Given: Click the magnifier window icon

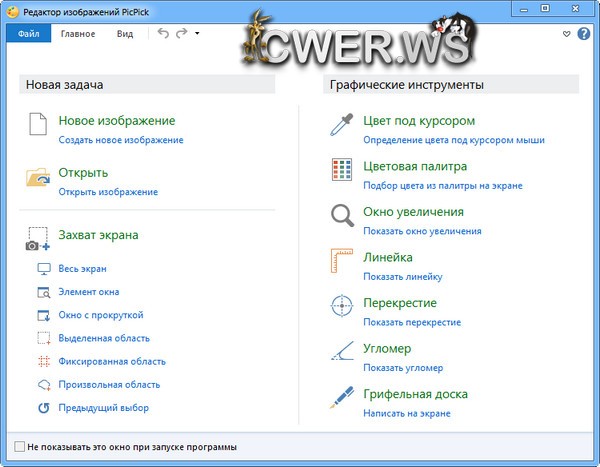Looking at the screenshot, I should click(342, 217).
